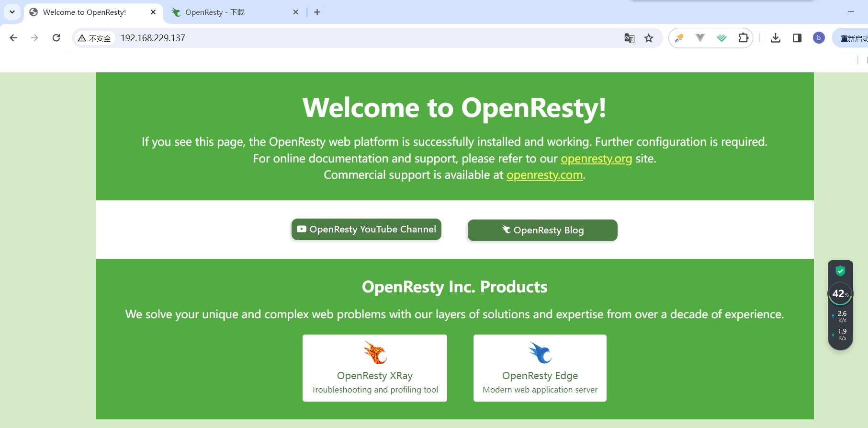Image resolution: width=868 pixels, height=428 pixels.
Task: Follow the openresty.org link
Action: (597, 159)
